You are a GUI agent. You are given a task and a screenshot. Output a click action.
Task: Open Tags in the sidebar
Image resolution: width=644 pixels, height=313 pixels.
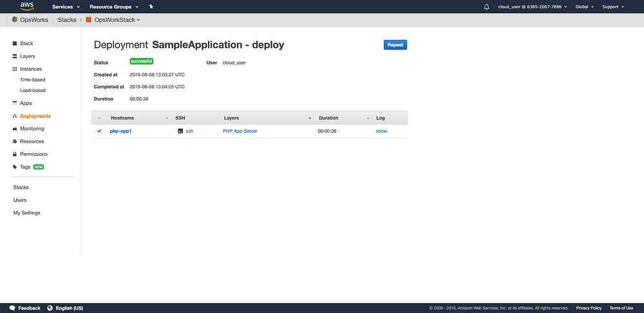point(26,167)
